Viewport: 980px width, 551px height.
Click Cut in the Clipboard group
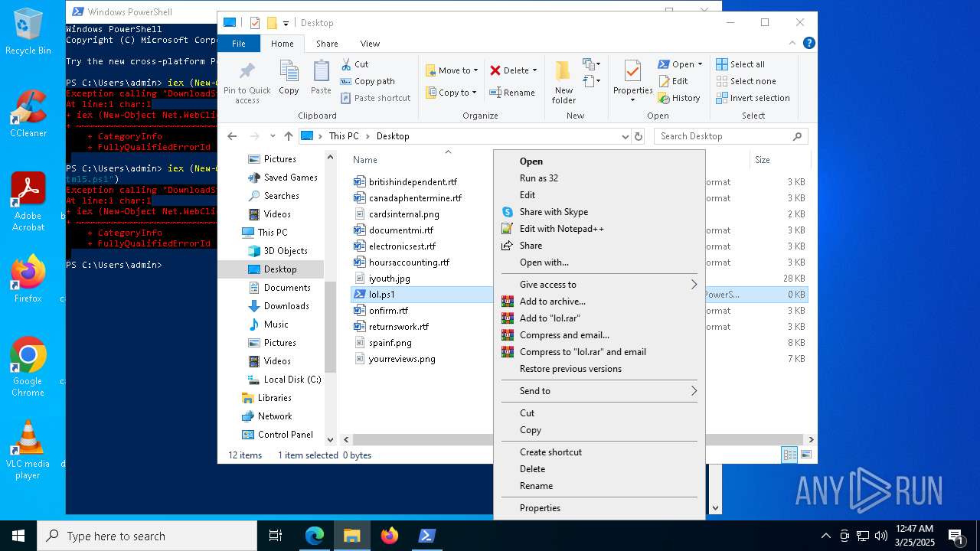354,64
